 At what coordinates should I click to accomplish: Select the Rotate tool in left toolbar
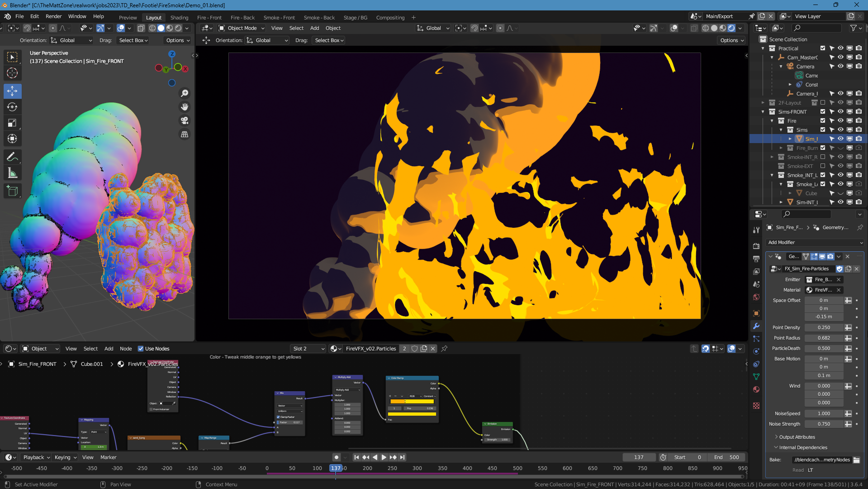tap(12, 107)
